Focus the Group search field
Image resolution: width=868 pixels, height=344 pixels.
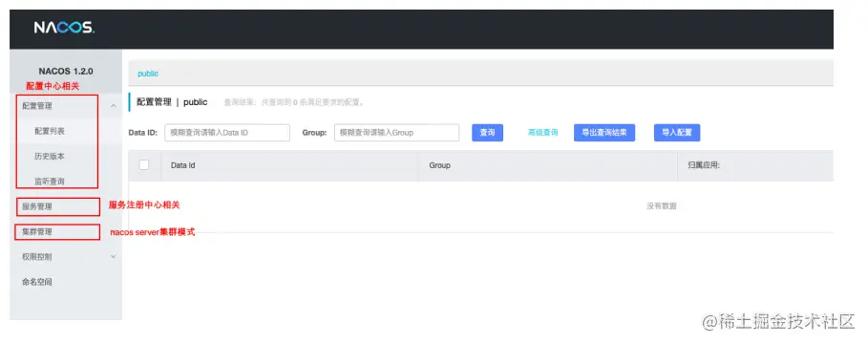(x=396, y=133)
